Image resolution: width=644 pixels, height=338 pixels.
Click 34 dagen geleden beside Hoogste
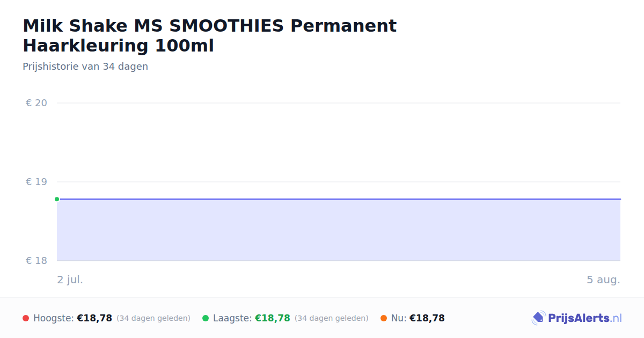click(x=153, y=318)
